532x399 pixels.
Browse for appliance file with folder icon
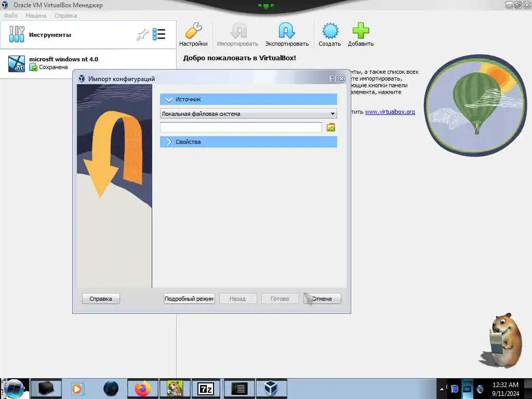(x=331, y=128)
